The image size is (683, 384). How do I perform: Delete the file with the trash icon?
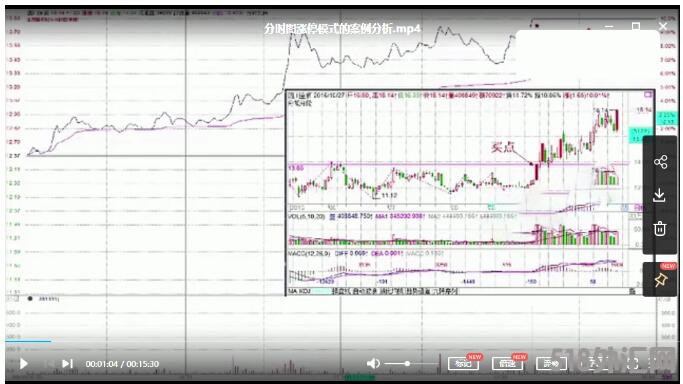(x=660, y=229)
